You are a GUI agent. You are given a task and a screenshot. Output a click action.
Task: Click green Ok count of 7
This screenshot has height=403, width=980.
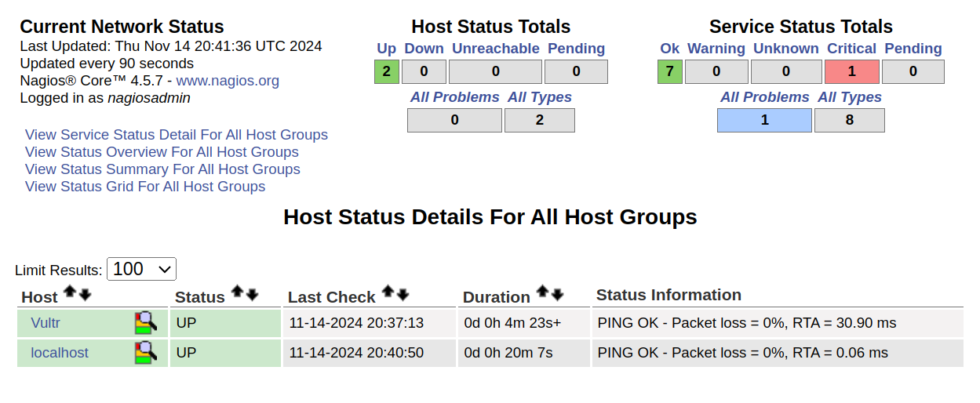670,71
